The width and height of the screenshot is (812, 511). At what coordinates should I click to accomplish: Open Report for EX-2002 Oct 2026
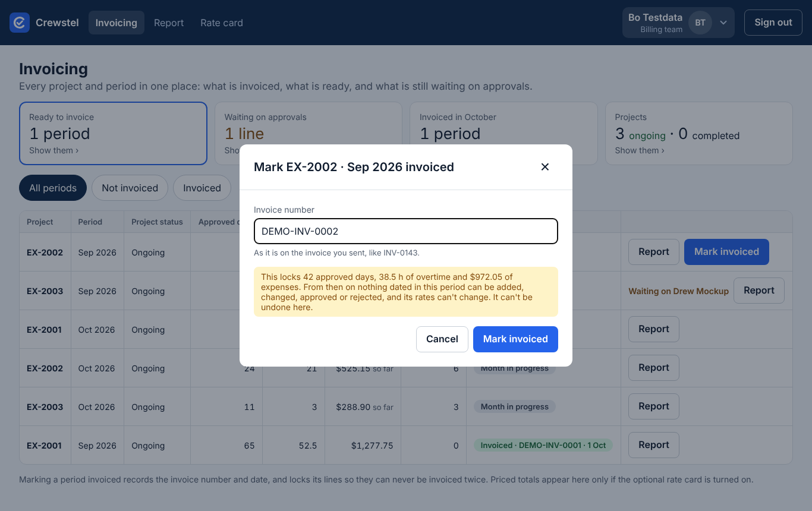click(x=654, y=368)
